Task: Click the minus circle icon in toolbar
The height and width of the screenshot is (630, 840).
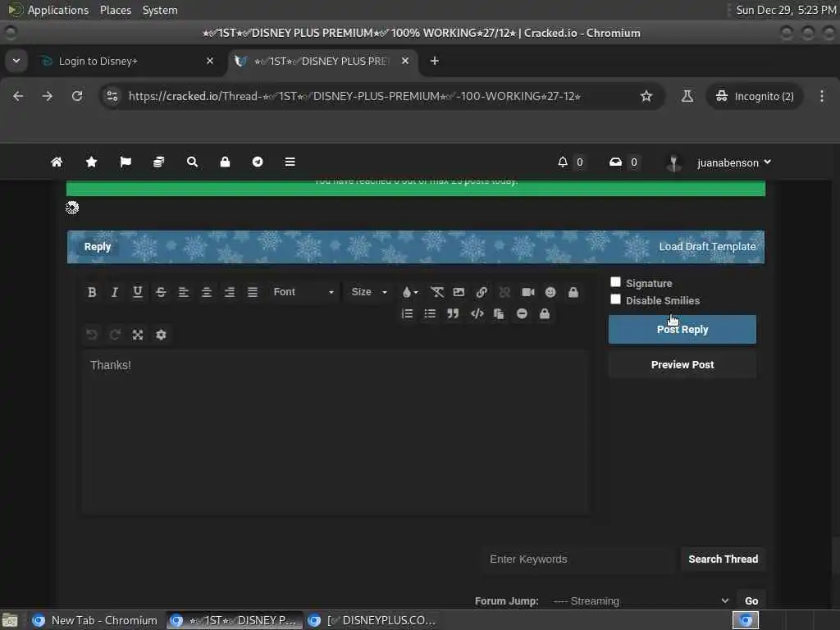Action: coord(522,314)
